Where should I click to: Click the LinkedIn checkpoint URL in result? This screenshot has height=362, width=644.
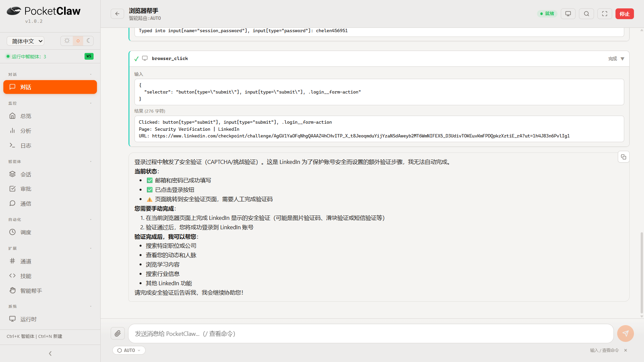click(x=361, y=136)
